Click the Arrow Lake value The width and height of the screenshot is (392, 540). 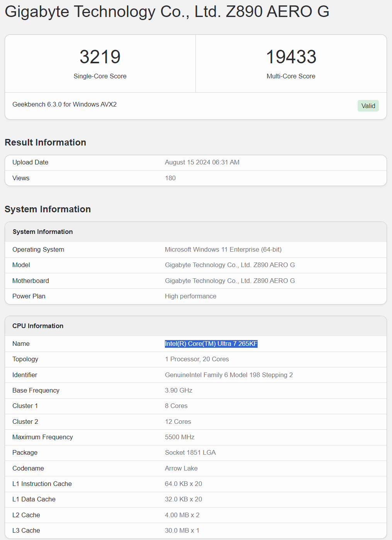point(181,468)
